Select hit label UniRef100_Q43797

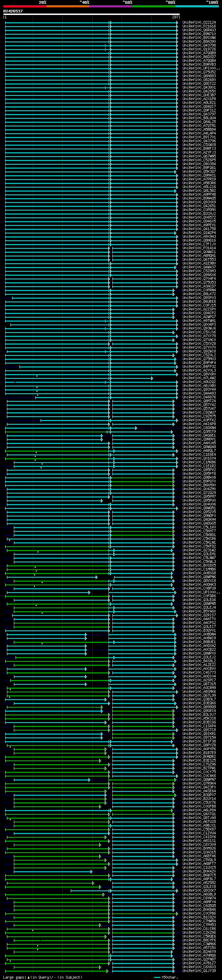click(x=199, y=114)
